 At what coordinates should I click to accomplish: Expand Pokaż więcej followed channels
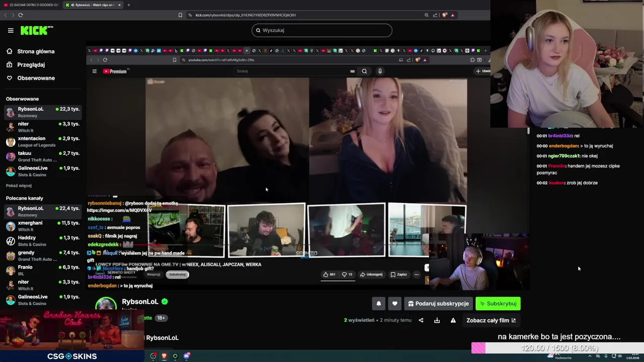19,186
